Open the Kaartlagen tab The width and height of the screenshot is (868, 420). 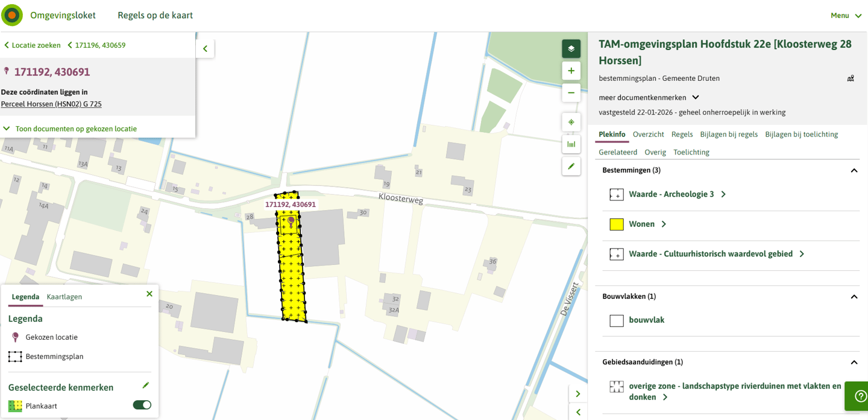(x=64, y=297)
